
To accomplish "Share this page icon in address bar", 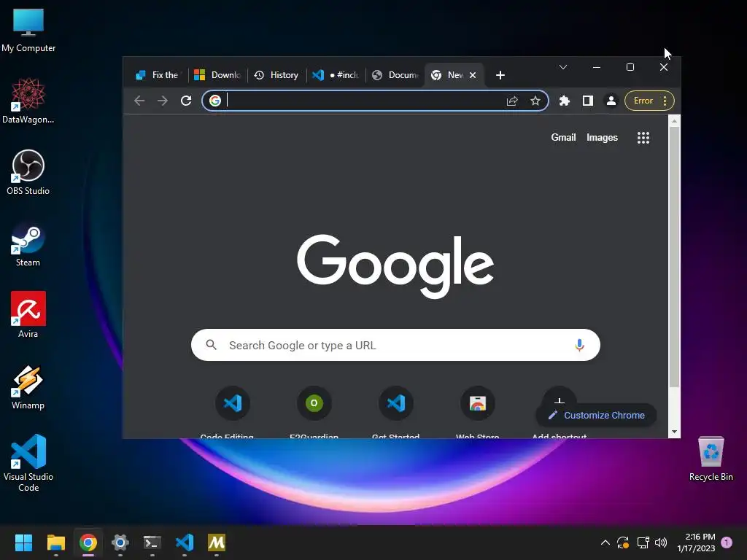I will [512, 101].
